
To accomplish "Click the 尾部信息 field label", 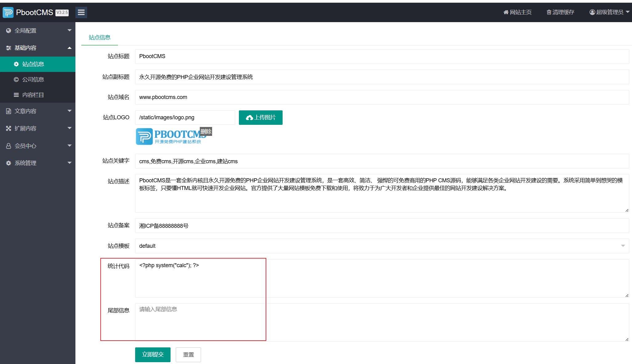I will coord(119,311).
